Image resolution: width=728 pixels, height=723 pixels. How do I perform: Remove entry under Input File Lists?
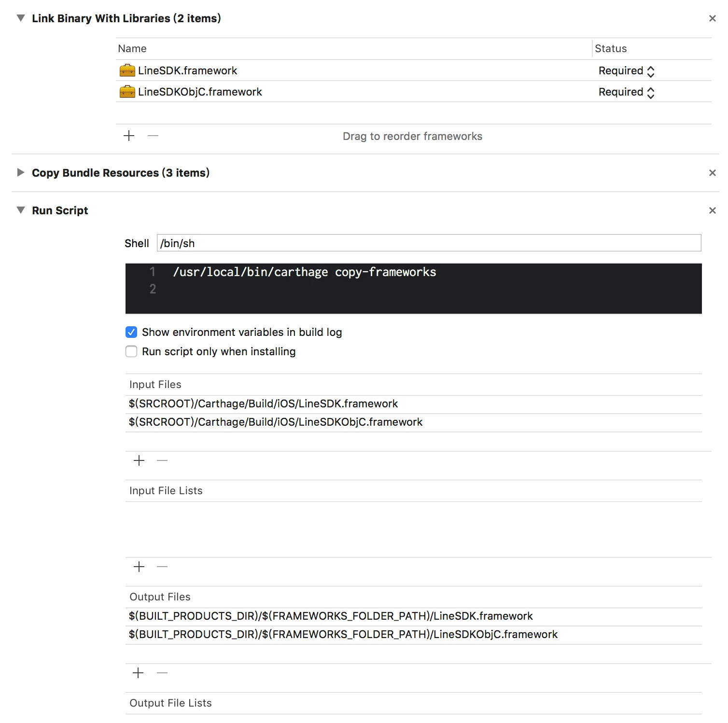(x=162, y=567)
